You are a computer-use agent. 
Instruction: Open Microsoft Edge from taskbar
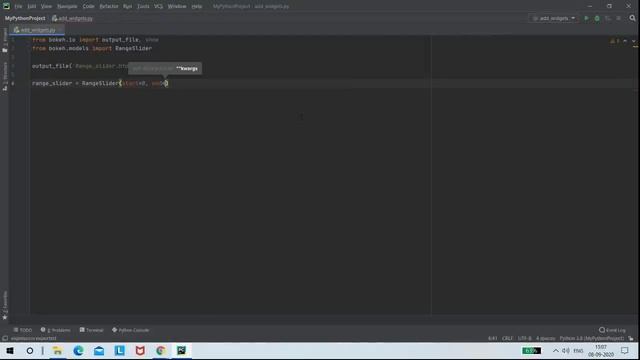78,351
